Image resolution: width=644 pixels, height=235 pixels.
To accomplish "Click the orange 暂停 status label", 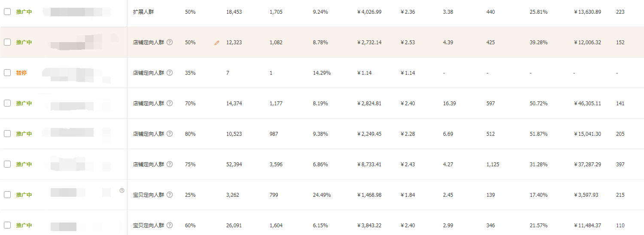I will [x=21, y=73].
